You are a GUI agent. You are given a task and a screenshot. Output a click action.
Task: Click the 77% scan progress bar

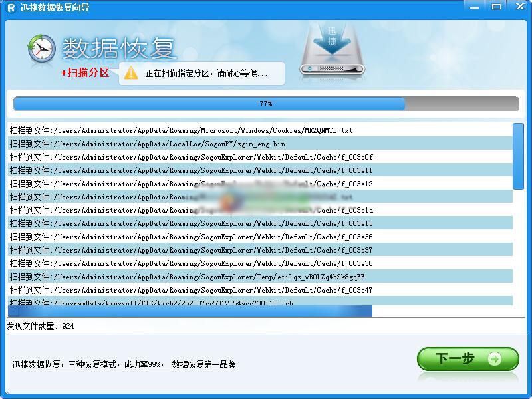pyautogui.click(x=265, y=104)
